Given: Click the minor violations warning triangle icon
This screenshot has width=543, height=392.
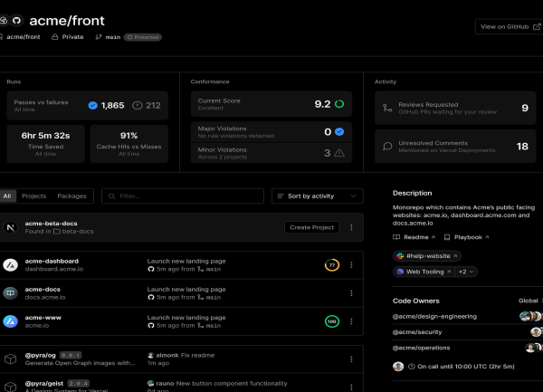Looking at the screenshot, I should click(x=339, y=154).
